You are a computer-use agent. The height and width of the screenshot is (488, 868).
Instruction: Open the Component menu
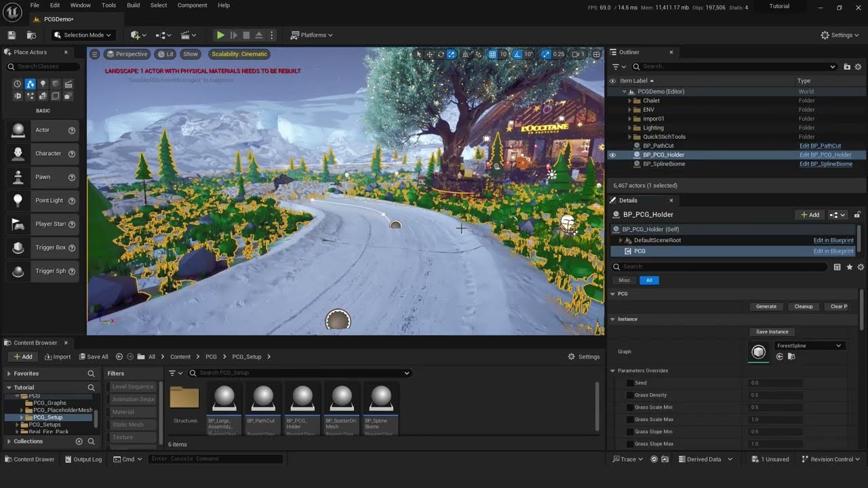pyautogui.click(x=193, y=5)
